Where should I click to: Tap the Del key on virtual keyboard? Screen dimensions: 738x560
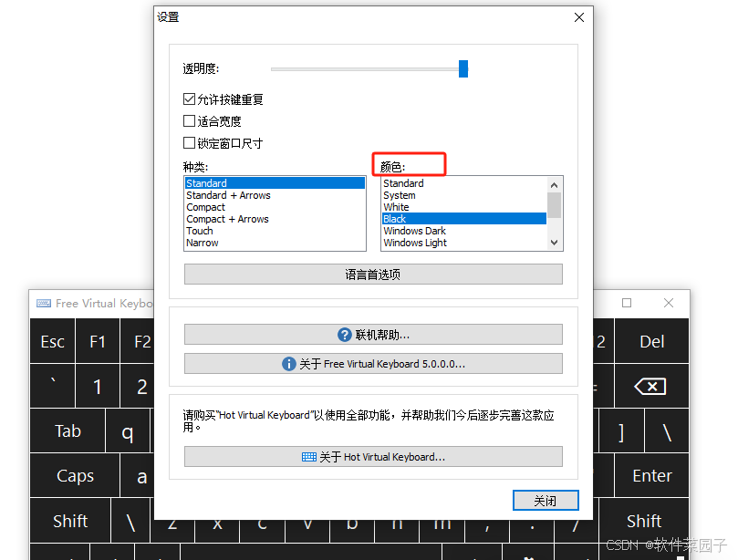click(652, 341)
